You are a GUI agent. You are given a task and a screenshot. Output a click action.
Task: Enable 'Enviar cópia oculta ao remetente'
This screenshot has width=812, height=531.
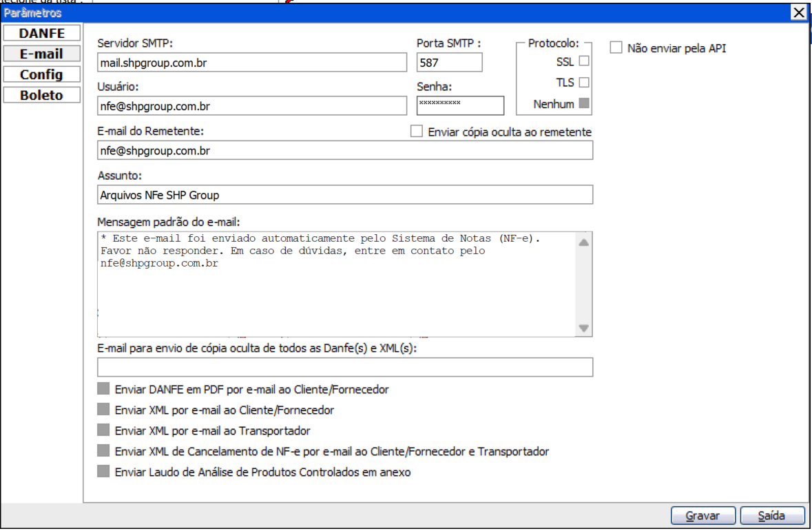tap(416, 132)
